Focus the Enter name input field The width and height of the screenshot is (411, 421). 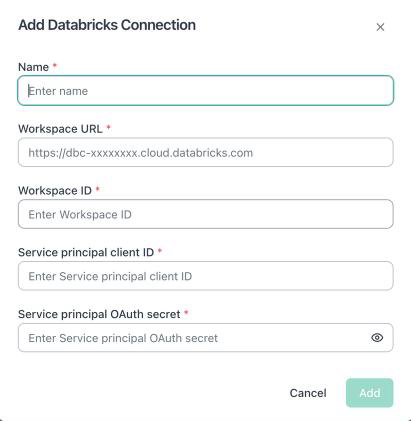pos(206,91)
